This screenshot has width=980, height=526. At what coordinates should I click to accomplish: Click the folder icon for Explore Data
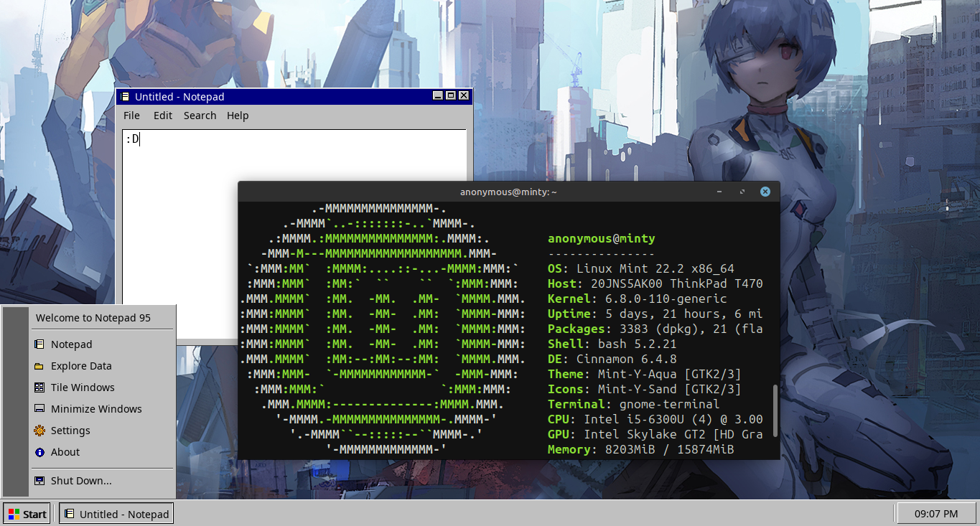[x=39, y=366]
